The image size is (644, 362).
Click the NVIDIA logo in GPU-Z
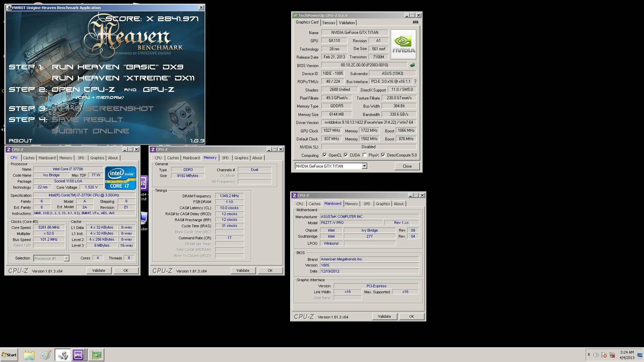click(403, 44)
